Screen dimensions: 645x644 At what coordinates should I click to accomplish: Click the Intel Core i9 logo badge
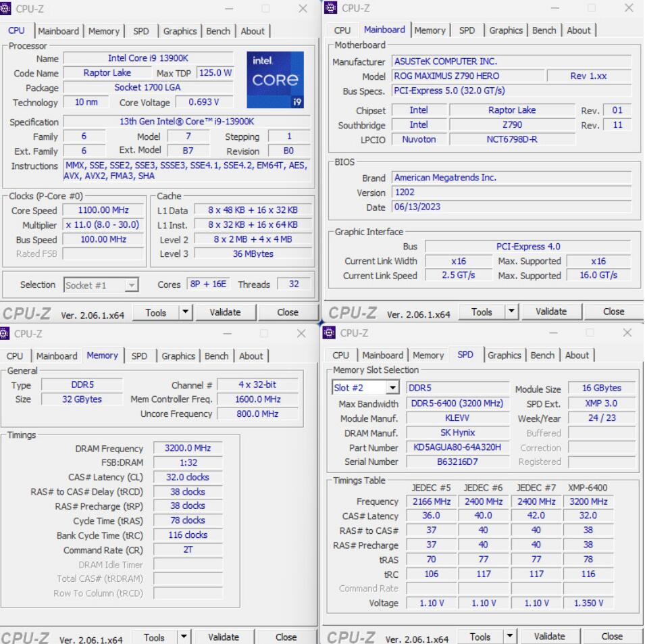point(275,80)
